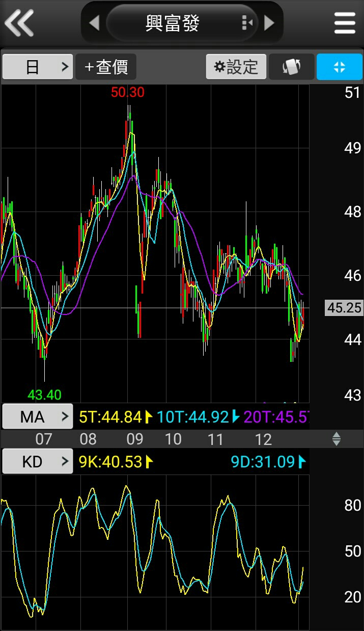Select the 興富發 stock name selector
This screenshot has height=631, width=364.
pos(182,23)
